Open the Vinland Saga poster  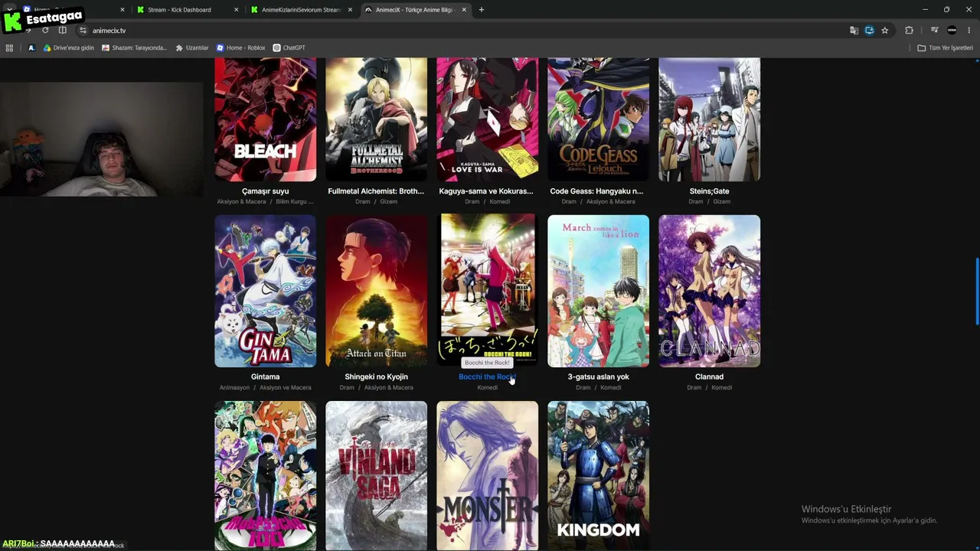click(x=376, y=475)
